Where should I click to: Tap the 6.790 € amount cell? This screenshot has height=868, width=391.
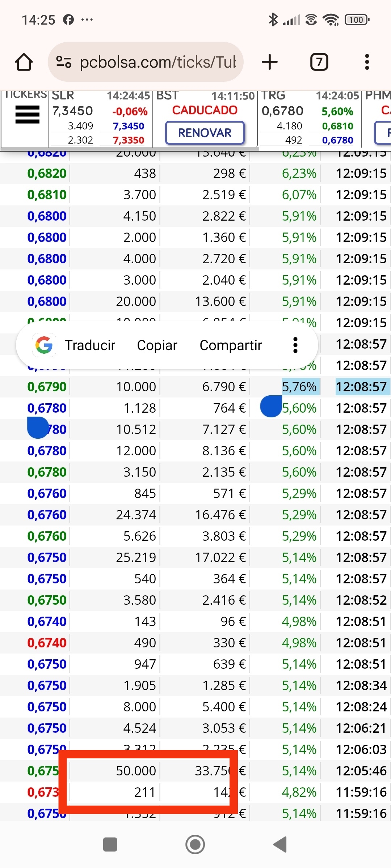tap(224, 387)
